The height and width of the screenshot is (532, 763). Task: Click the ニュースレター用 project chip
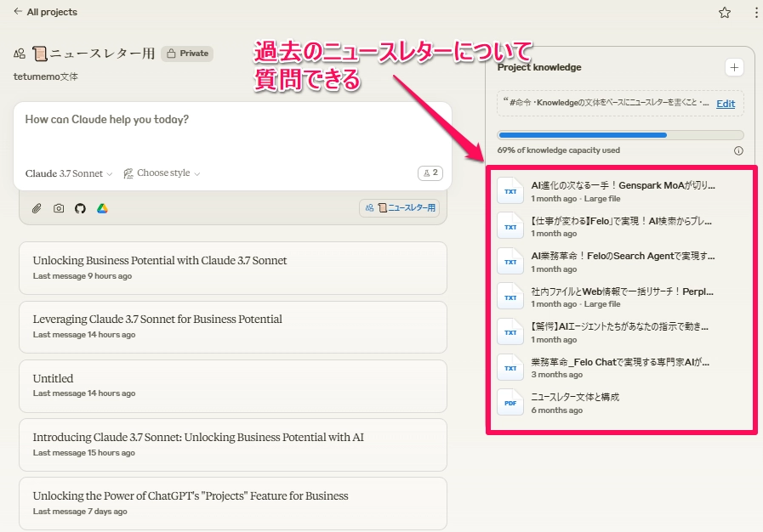(x=400, y=207)
